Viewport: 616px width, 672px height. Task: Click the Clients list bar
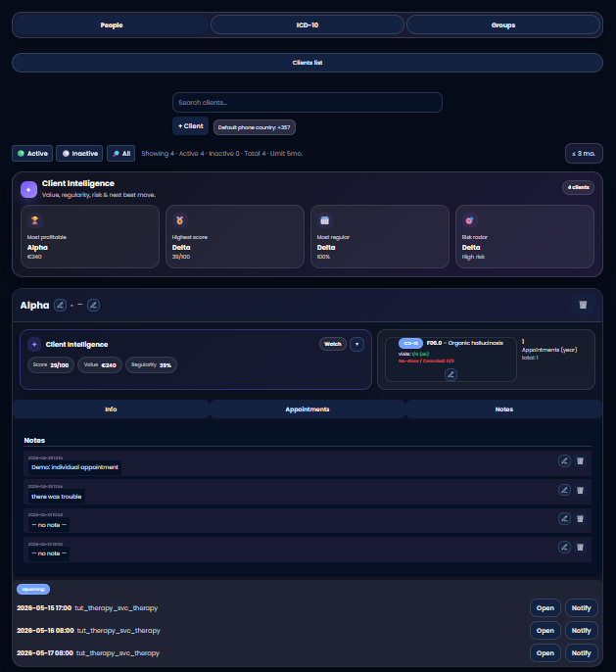(x=308, y=63)
